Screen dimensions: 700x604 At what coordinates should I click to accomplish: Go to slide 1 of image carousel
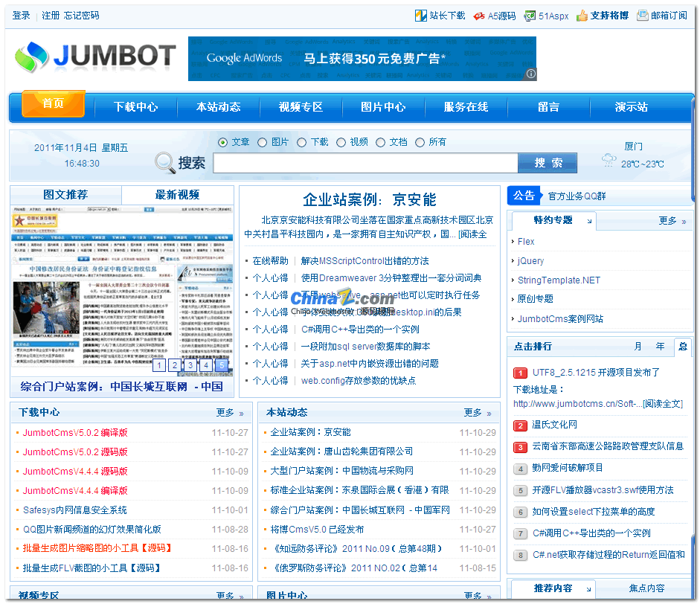click(x=159, y=365)
